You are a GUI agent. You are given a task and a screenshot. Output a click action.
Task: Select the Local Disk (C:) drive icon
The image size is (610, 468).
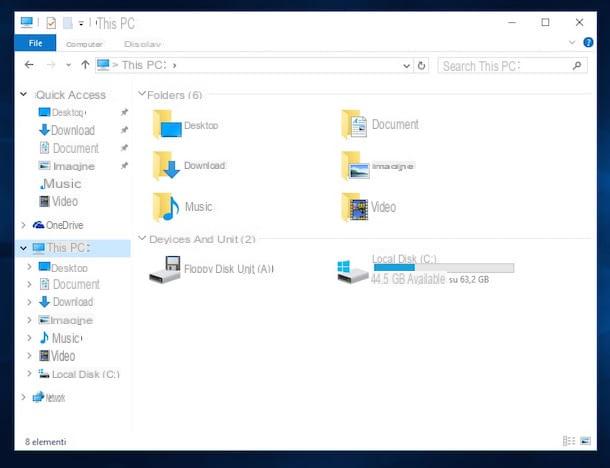(352, 272)
